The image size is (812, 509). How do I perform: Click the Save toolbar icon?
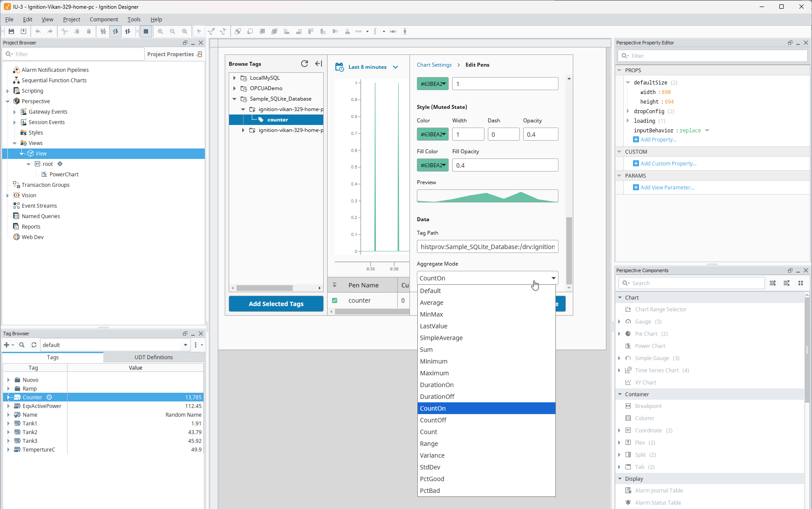click(x=11, y=31)
